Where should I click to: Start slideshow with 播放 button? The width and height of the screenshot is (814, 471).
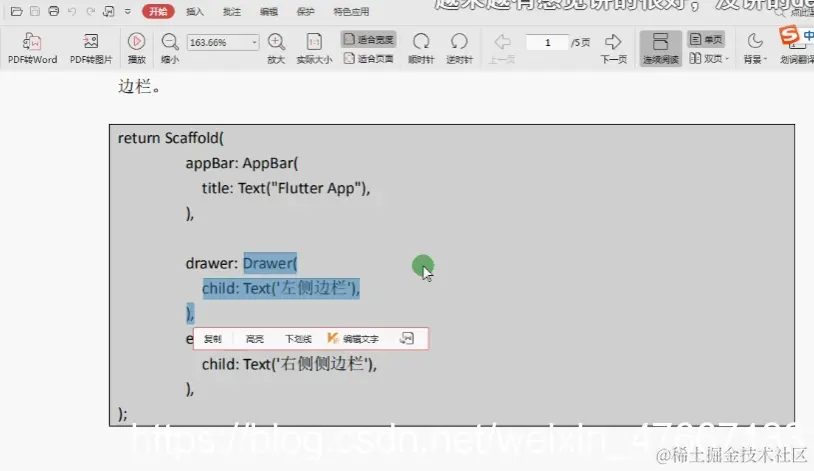click(137, 48)
